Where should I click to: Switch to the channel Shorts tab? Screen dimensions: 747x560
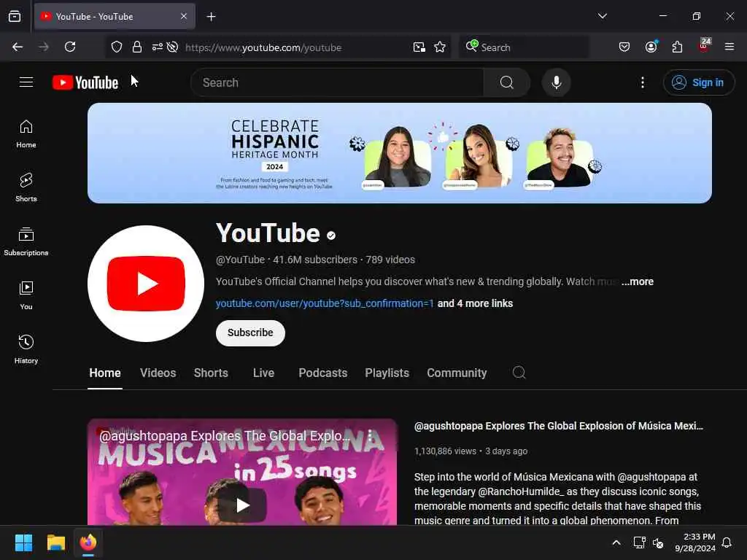point(211,373)
